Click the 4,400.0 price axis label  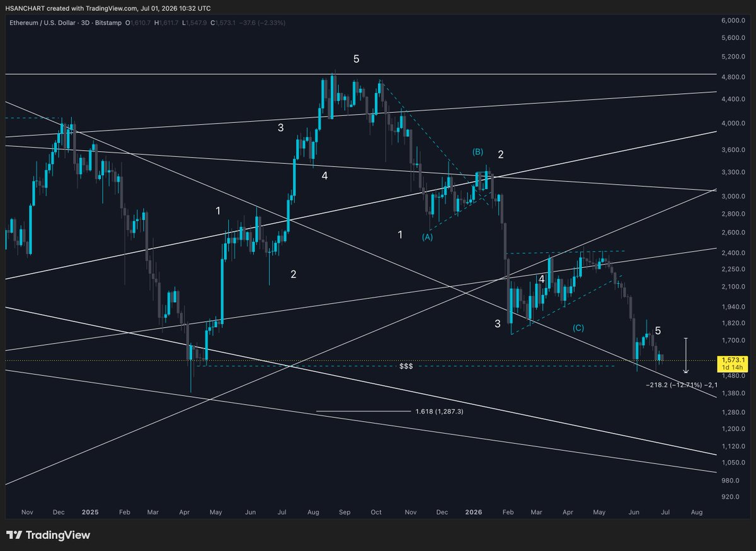coord(735,100)
